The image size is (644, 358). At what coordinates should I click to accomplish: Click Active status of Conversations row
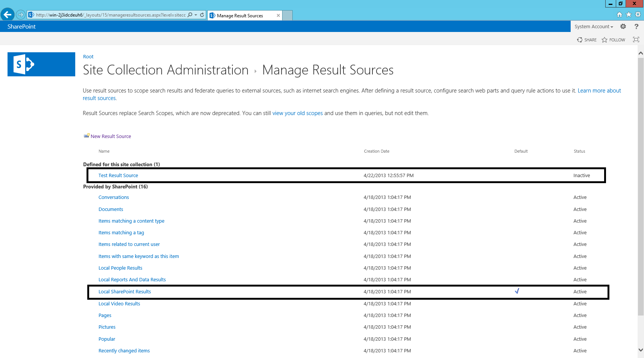[580, 197]
